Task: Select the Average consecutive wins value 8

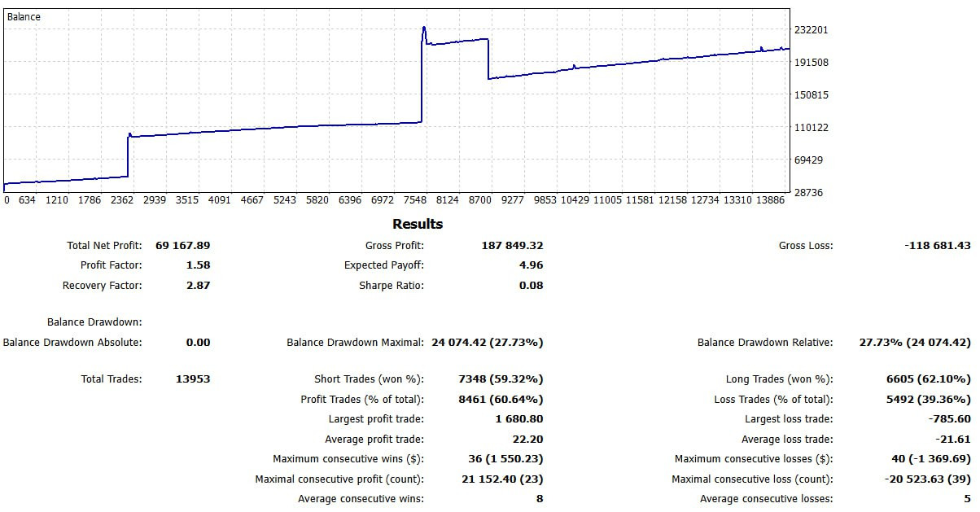Action: tap(539, 499)
